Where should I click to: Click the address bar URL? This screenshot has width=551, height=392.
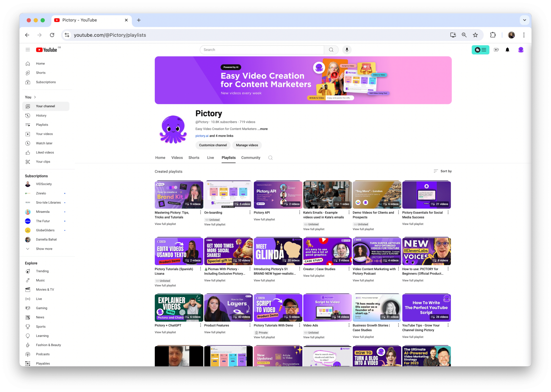click(x=110, y=35)
